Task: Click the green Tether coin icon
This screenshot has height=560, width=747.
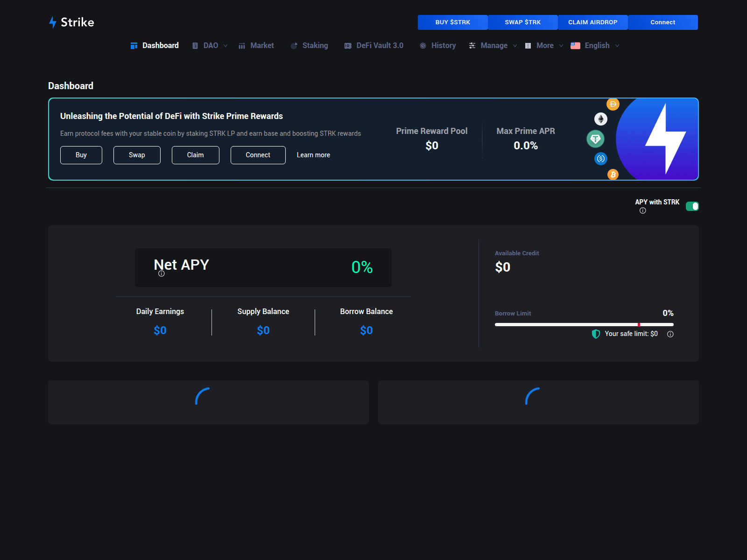Action: 595,139
